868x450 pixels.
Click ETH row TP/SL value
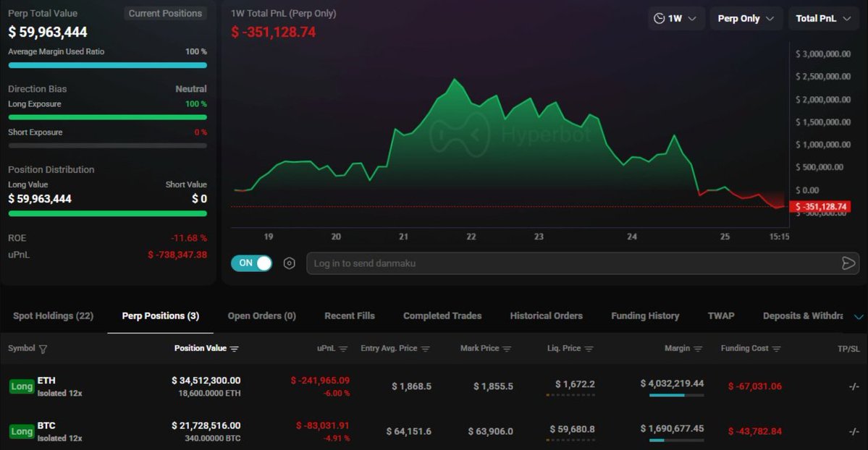coord(854,386)
